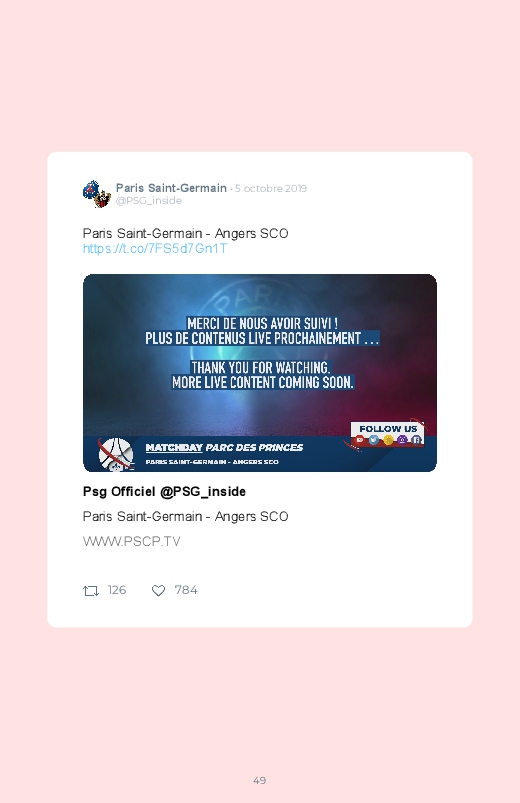The image size is (520, 803).
Task: Open the WWW.PSCP.TV domain link
Action: [x=132, y=541]
